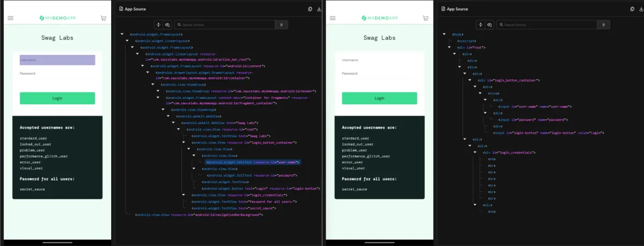Click the Username field in right app preview
The height and width of the screenshot is (246, 644).
coord(379,60)
